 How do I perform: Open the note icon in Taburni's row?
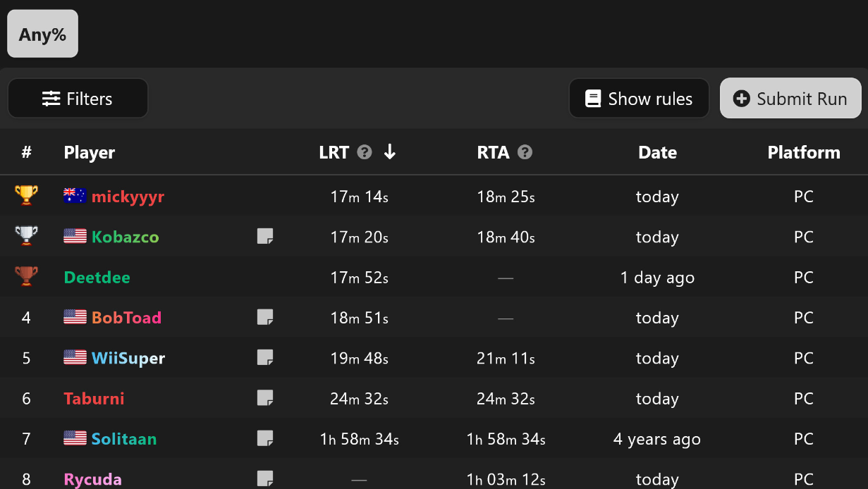pyautogui.click(x=265, y=398)
